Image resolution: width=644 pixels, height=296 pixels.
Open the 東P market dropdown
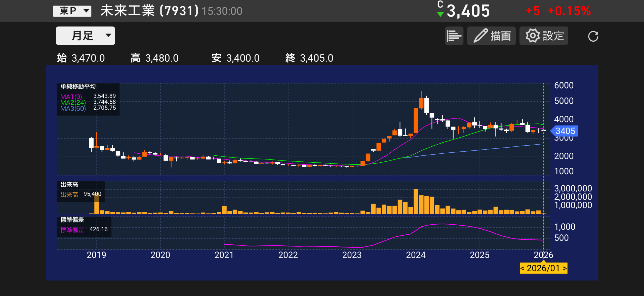(x=72, y=11)
